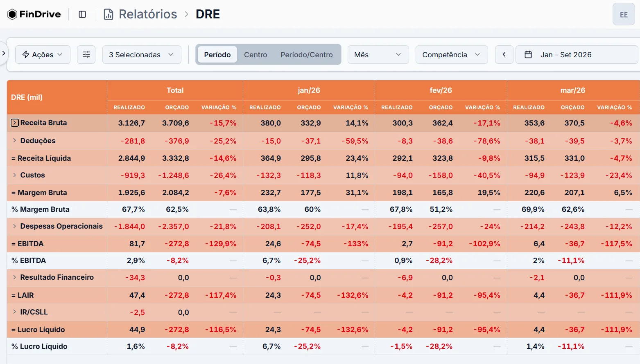Select the Período view option
The width and height of the screenshot is (640, 364).
pyautogui.click(x=217, y=54)
